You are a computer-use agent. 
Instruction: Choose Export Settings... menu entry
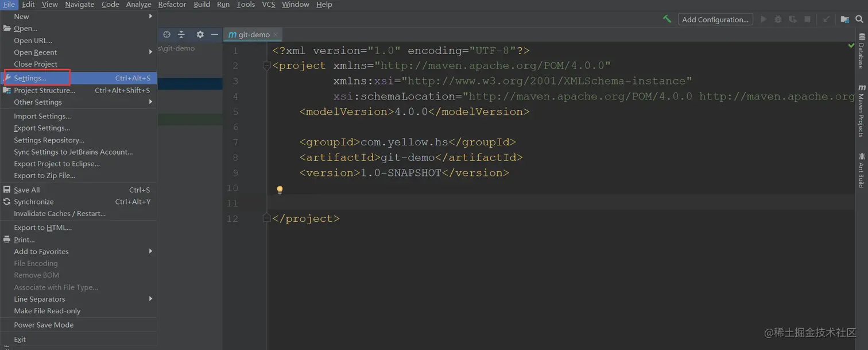click(x=79, y=128)
